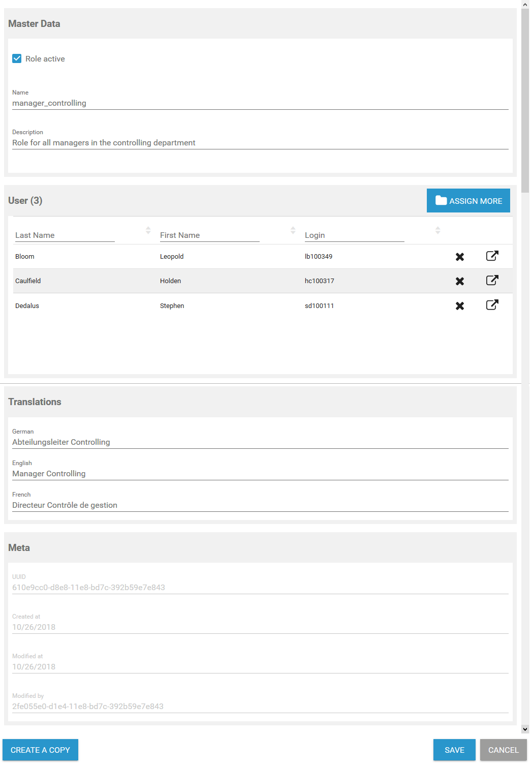Open Leopold Bloom's user details link
532x766 pixels.
[492, 256]
